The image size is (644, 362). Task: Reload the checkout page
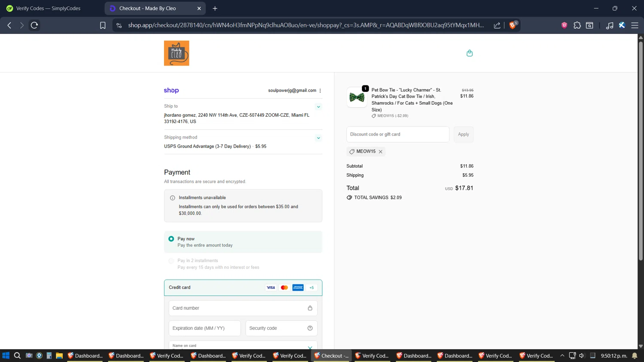34,25
